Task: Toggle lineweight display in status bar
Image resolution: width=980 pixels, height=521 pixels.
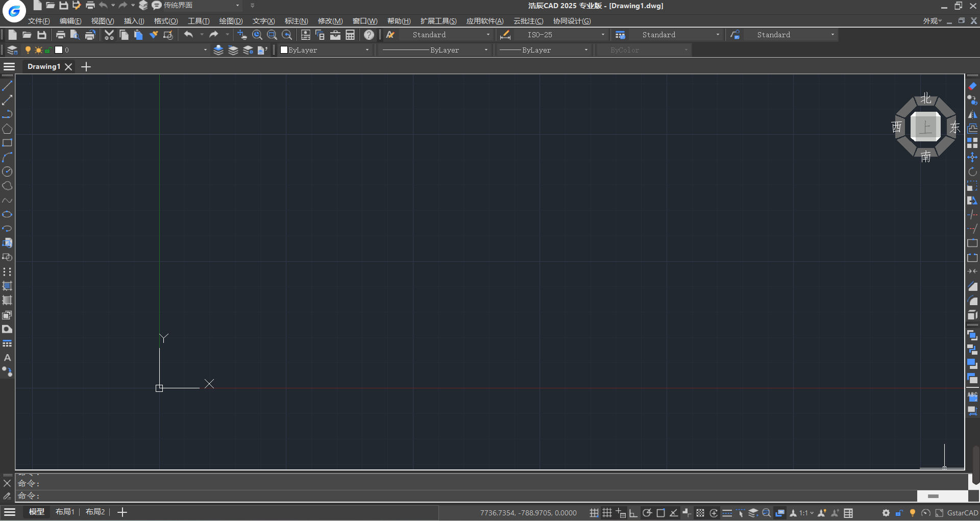Action: pyautogui.click(x=727, y=513)
